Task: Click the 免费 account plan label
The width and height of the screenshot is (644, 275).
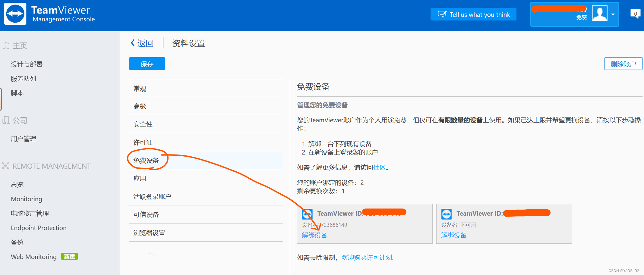Action: [x=582, y=17]
